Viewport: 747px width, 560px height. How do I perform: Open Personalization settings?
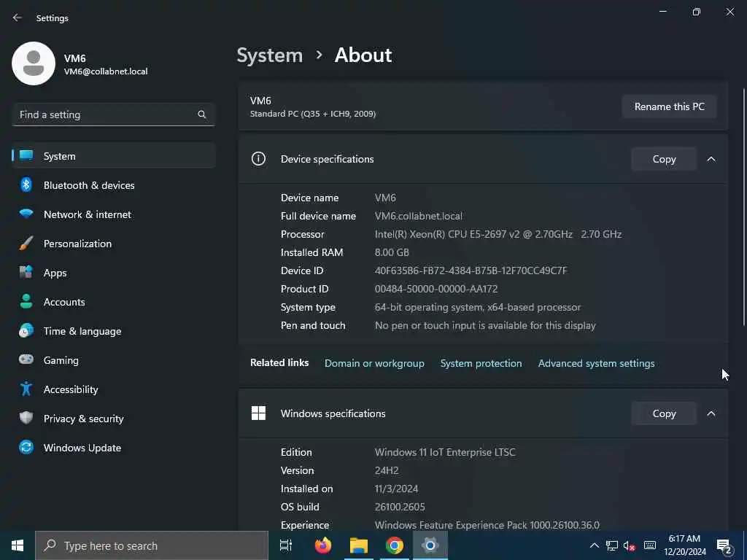114,244
